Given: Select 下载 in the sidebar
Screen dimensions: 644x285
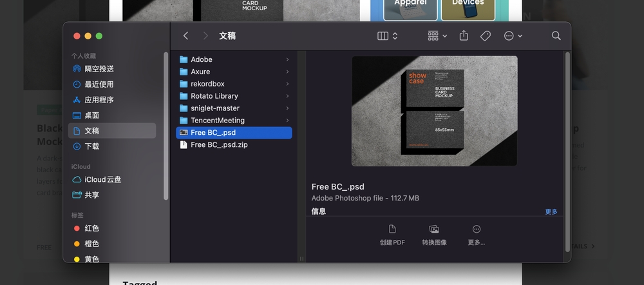Looking at the screenshot, I should (x=91, y=146).
